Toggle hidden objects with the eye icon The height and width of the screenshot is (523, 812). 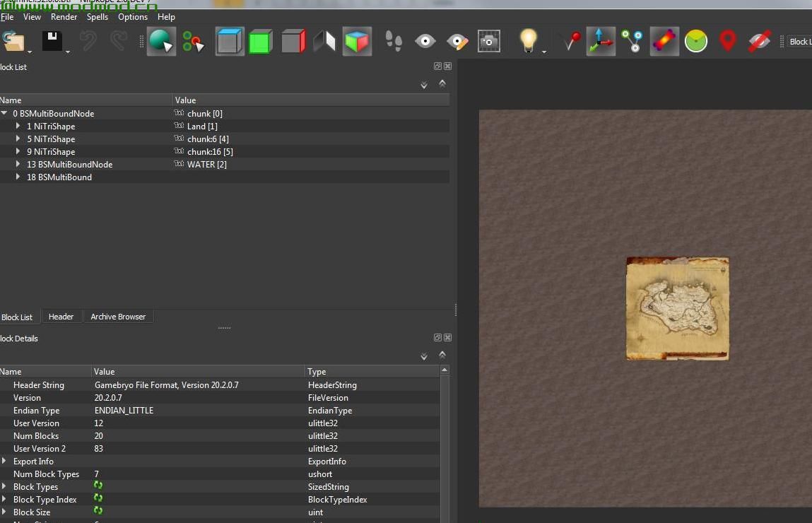(425, 42)
